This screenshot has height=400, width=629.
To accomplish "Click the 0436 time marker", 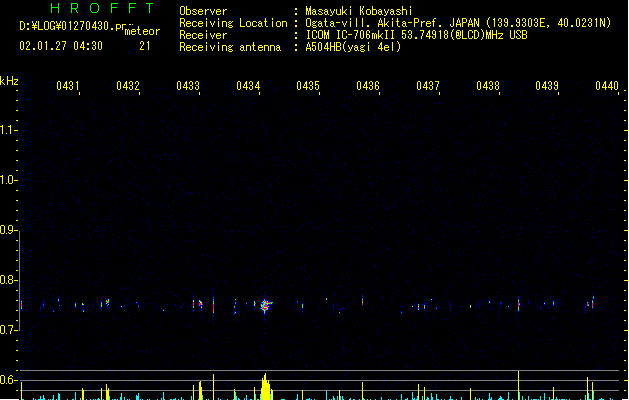I will pyautogui.click(x=368, y=85).
